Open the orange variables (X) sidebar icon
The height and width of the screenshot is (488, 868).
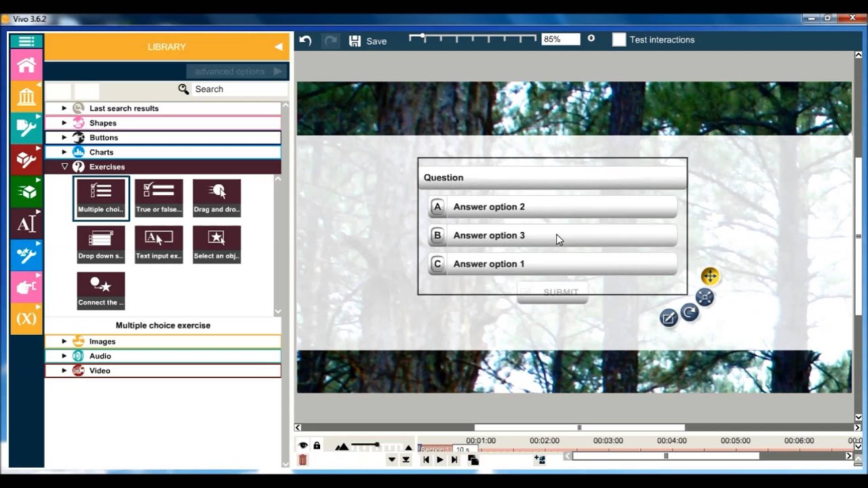[x=26, y=319]
